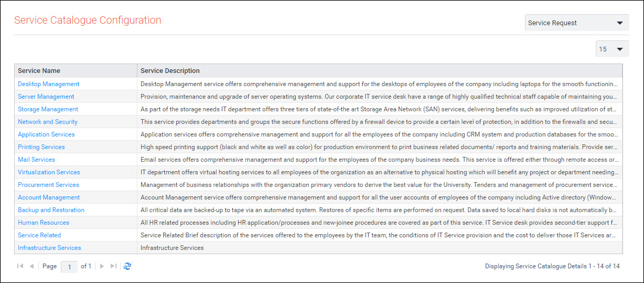Jump to last page using pagination icon
This screenshot has height=283, width=644.
(113, 266)
